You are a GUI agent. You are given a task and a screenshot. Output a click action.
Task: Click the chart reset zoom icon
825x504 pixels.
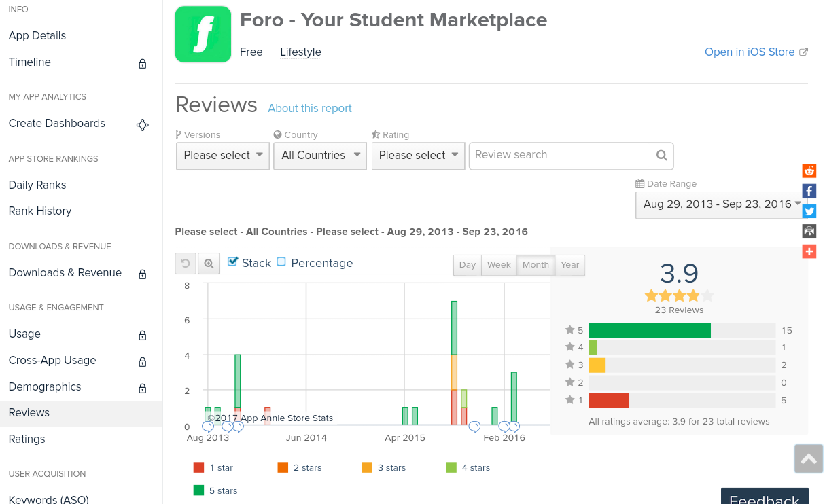186,264
